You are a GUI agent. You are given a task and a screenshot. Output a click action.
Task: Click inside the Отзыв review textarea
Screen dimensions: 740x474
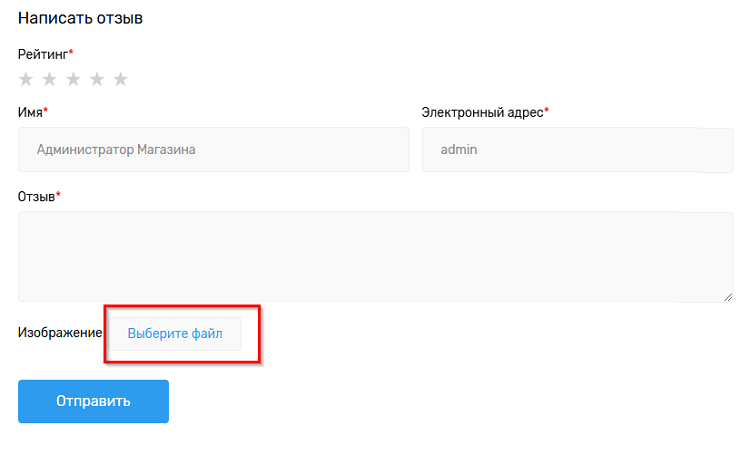(375, 256)
